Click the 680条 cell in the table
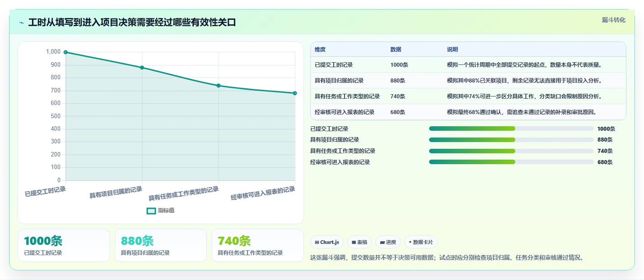This screenshot has width=644, height=280. click(398, 112)
